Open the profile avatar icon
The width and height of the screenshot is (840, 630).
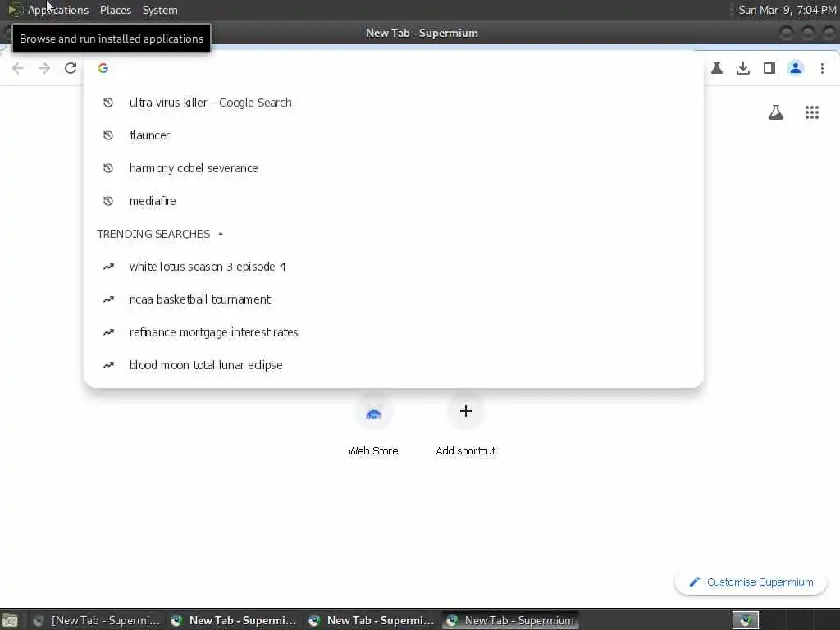(796, 68)
